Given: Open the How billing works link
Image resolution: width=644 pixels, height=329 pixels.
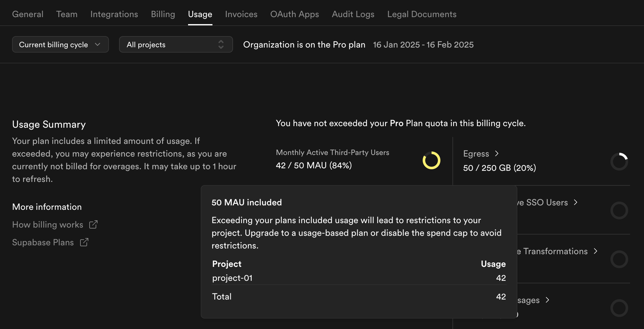Looking at the screenshot, I should 47,225.
